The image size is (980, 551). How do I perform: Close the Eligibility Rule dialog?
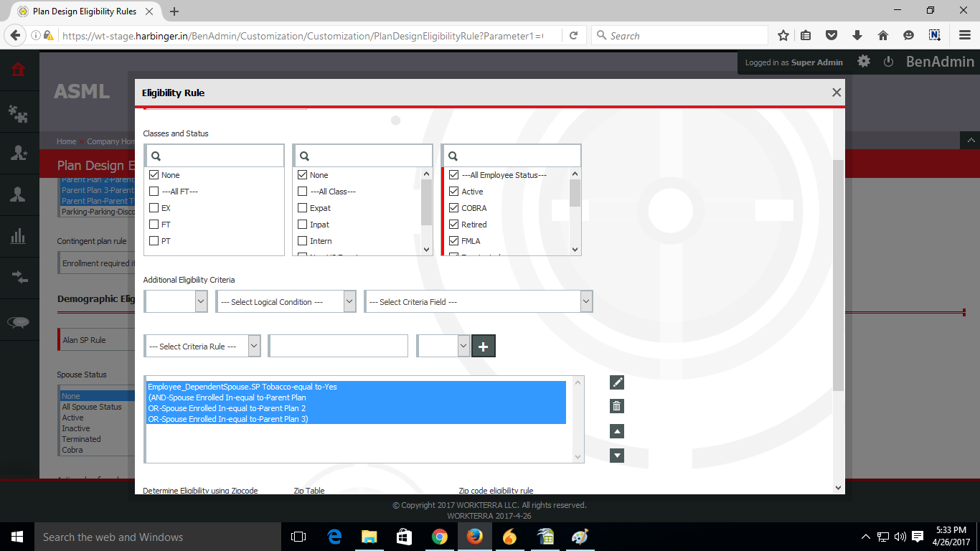coord(836,93)
